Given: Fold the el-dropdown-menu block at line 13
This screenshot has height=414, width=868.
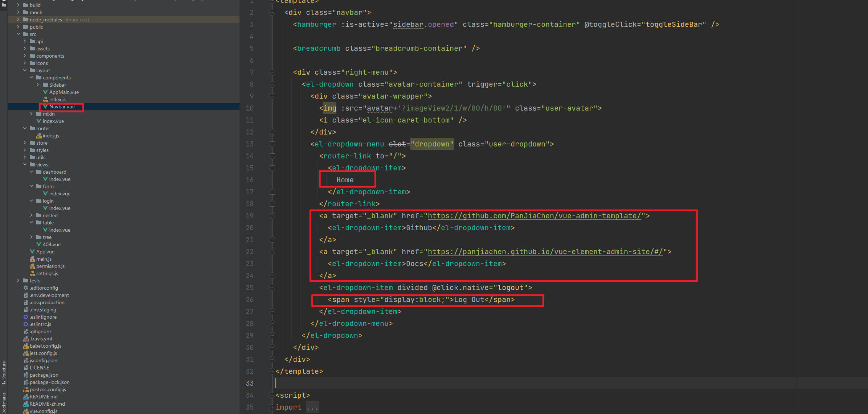Looking at the screenshot, I should tap(272, 144).
